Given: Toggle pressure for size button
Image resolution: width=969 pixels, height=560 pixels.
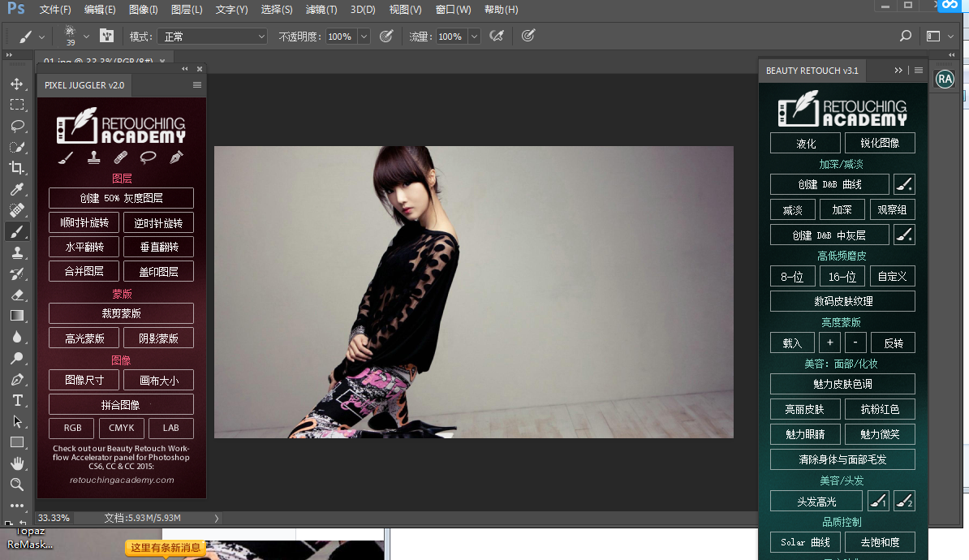Looking at the screenshot, I should click(528, 36).
